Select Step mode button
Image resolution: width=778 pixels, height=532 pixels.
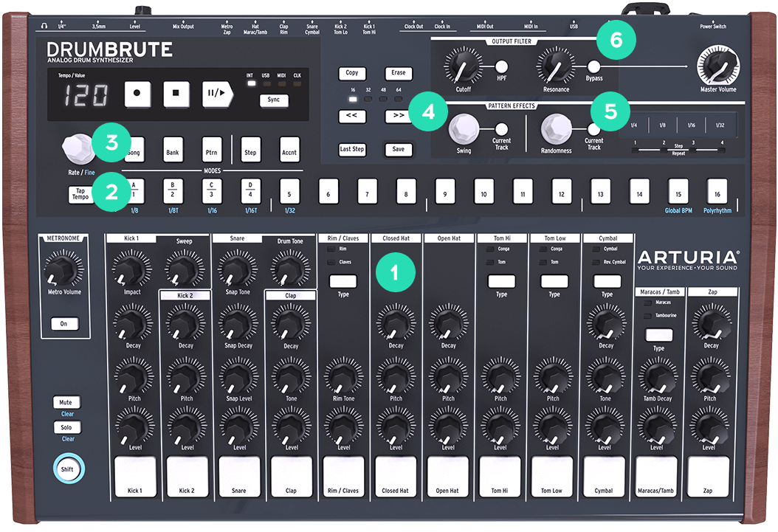[x=250, y=150]
